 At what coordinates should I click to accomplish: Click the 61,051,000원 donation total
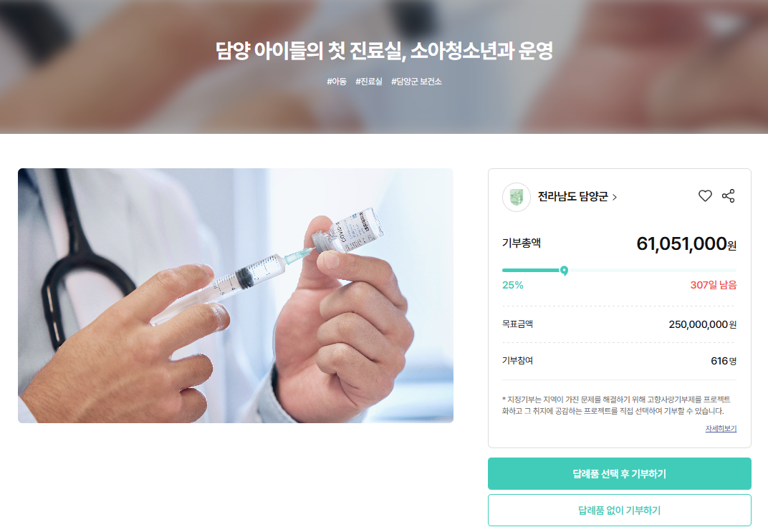[x=686, y=243]
